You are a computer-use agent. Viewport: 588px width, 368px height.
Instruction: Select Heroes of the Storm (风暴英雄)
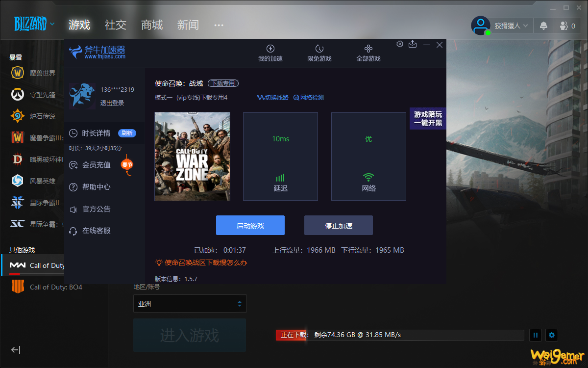coord(33,181)
